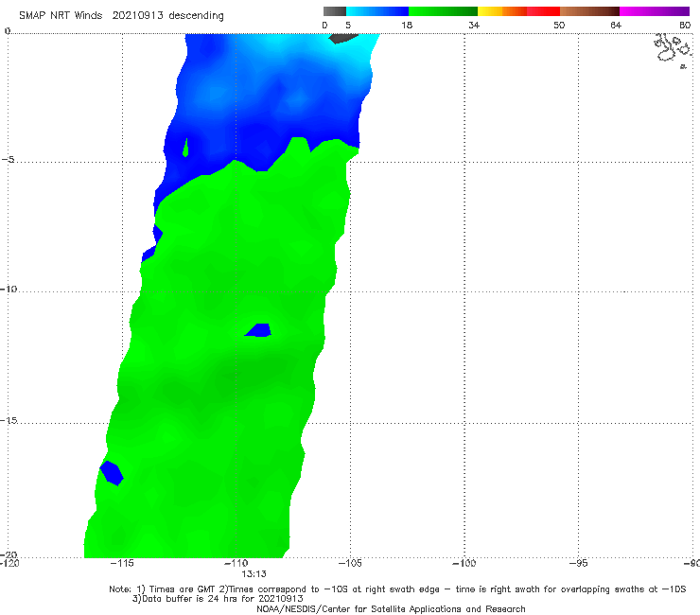Click the '18' label under the color bar
This screenshot has width=700, height=615.
(407, 25)
